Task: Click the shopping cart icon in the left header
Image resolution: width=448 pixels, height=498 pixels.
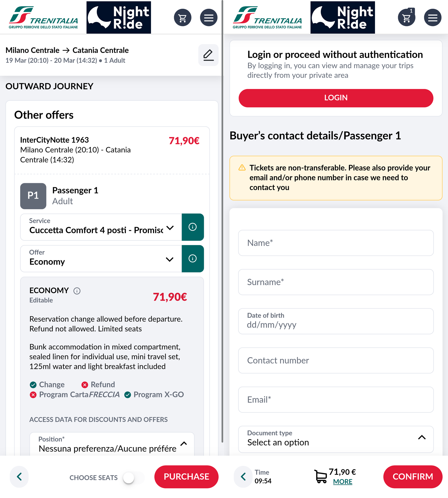Action: [182, 18]
